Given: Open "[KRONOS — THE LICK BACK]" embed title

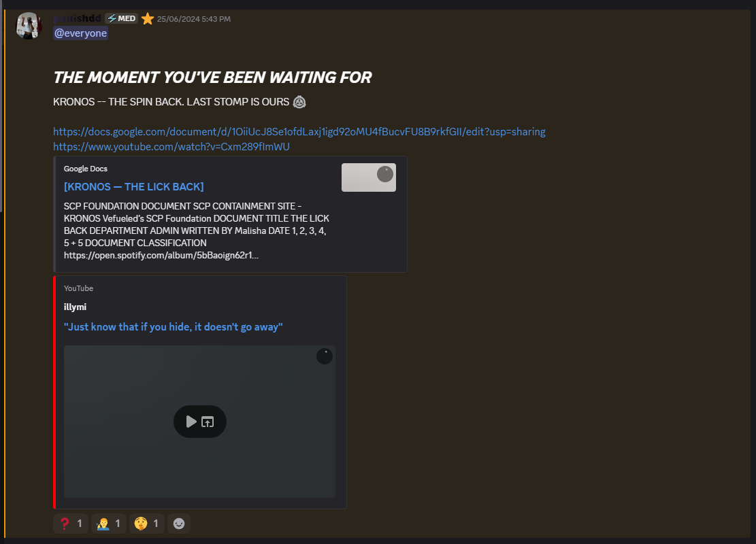Looking at the screenshot, I should pyautogui.click(x=133, y=186).
